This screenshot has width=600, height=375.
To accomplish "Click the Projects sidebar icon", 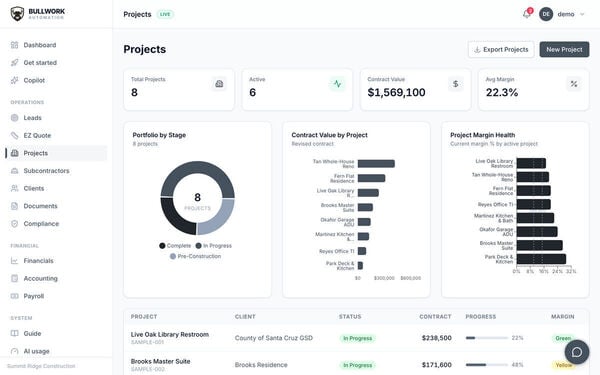I will tap(15, 153).
